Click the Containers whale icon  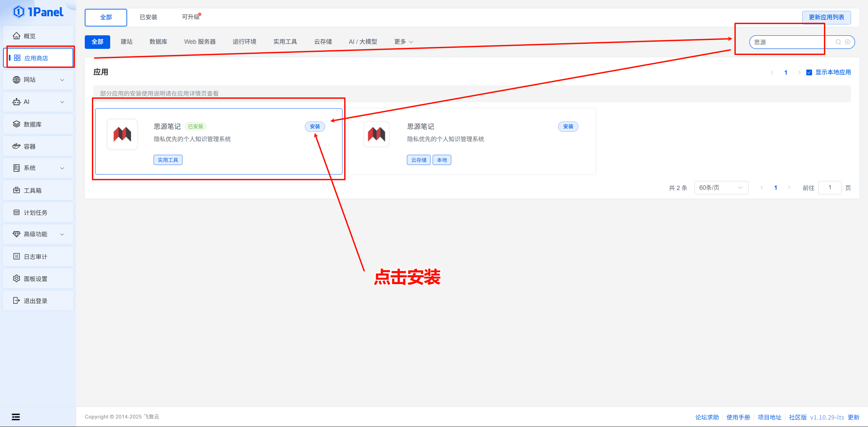click(x=16, y=146)
